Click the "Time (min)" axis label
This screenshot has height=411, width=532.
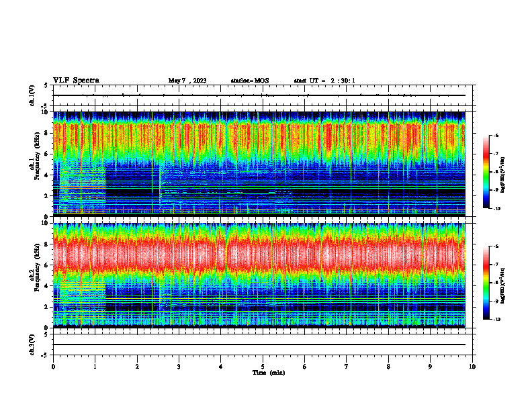269,373
